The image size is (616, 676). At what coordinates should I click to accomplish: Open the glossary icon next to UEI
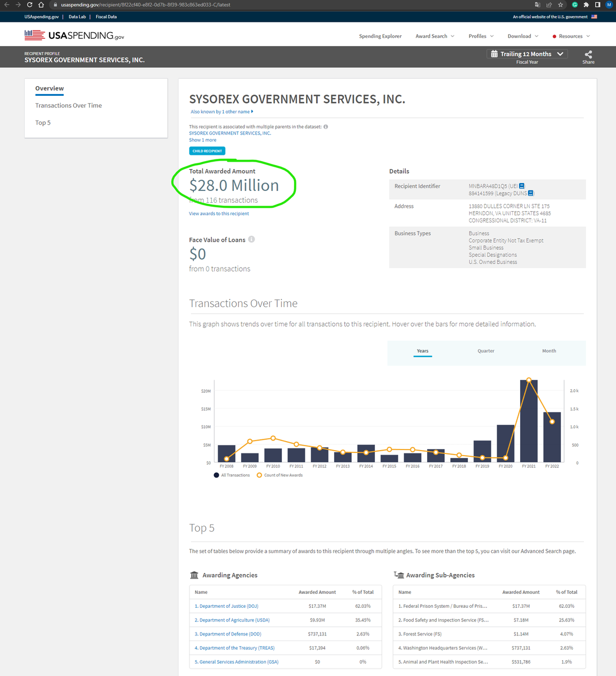coord(522,186)
